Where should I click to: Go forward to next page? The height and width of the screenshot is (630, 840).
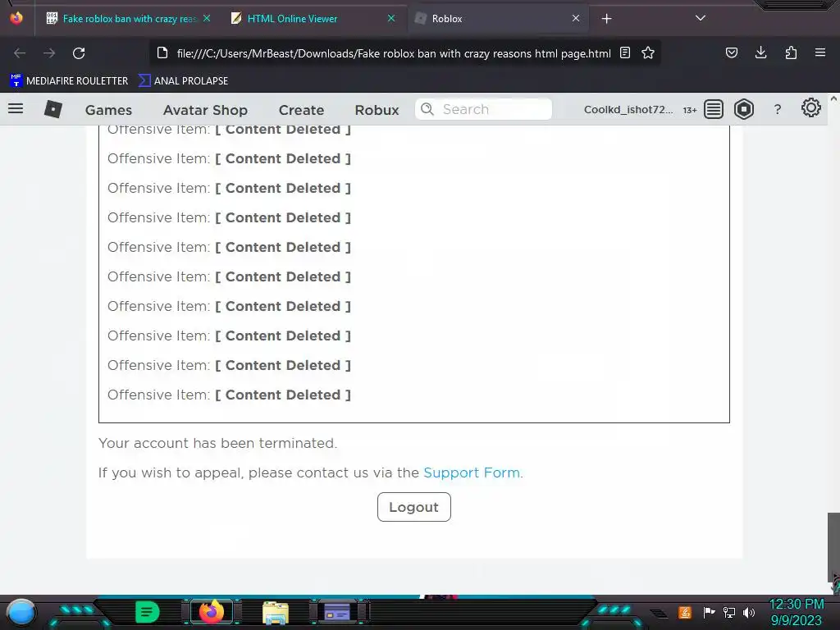[49, 53]
